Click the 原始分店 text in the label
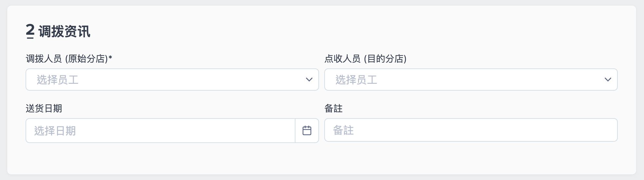 pyautogui.click(x=87, y=59)
